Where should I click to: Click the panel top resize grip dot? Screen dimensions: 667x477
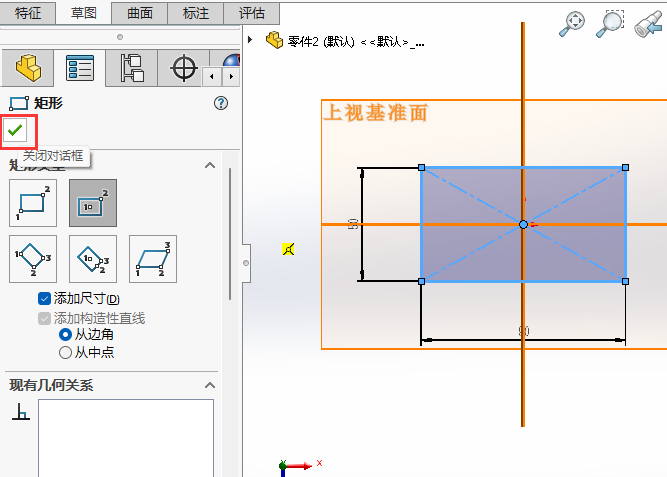click(120, 37)
